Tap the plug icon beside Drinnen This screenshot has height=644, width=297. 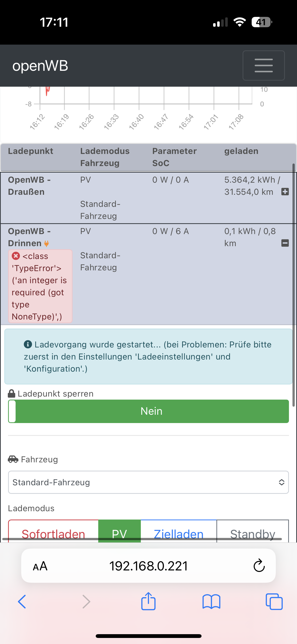coord(46,243)
